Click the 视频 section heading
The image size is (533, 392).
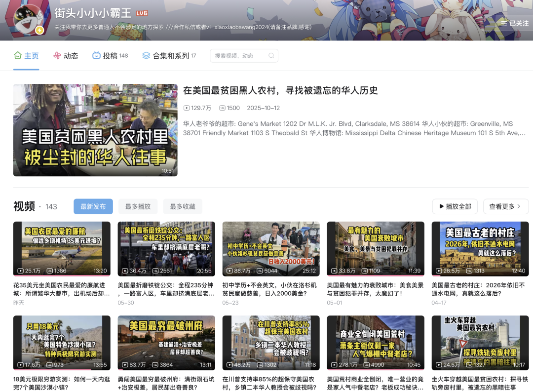(x=24, y=206)
